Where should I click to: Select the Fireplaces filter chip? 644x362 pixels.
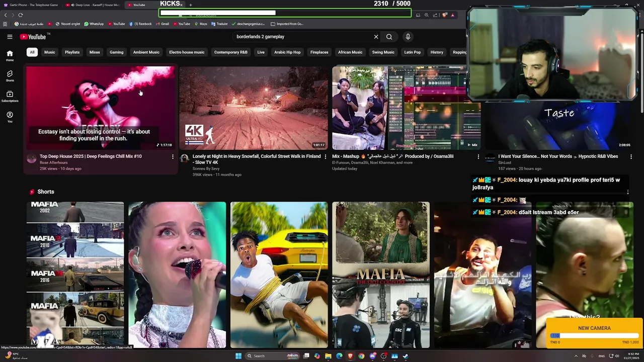click(319, 52)
